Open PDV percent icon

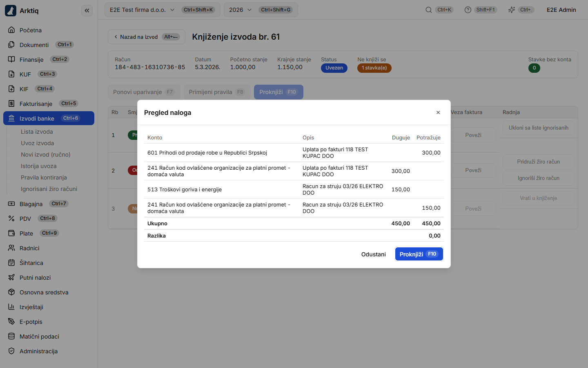11,218
